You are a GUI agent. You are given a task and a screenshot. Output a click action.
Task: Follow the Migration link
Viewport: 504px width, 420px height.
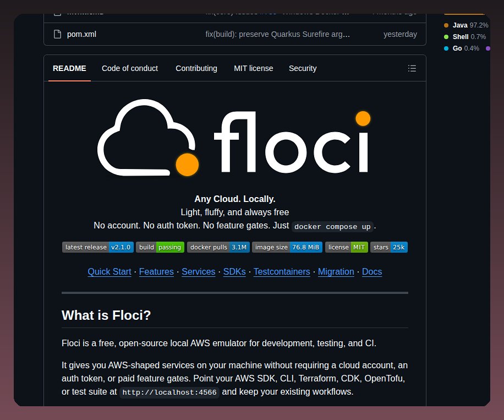tap(336, 272)
